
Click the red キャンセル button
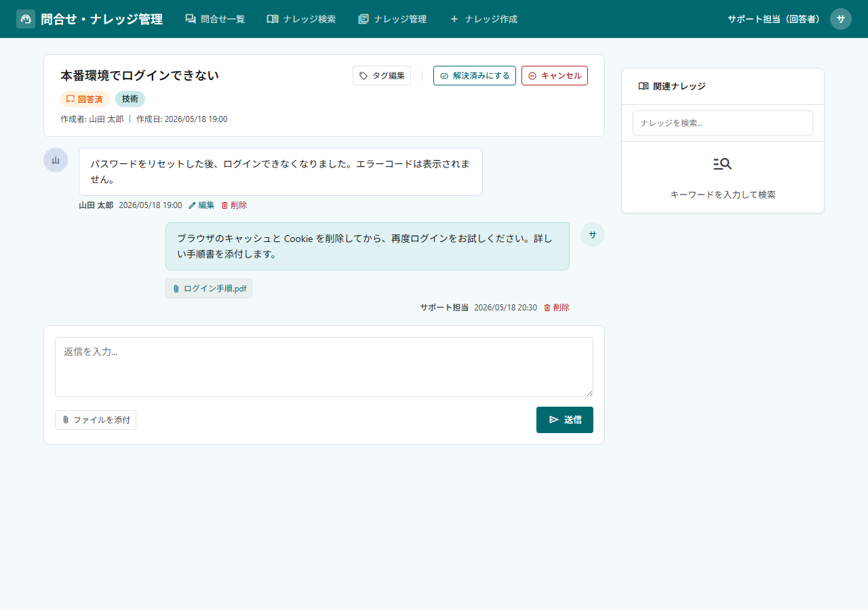point(555,76)
